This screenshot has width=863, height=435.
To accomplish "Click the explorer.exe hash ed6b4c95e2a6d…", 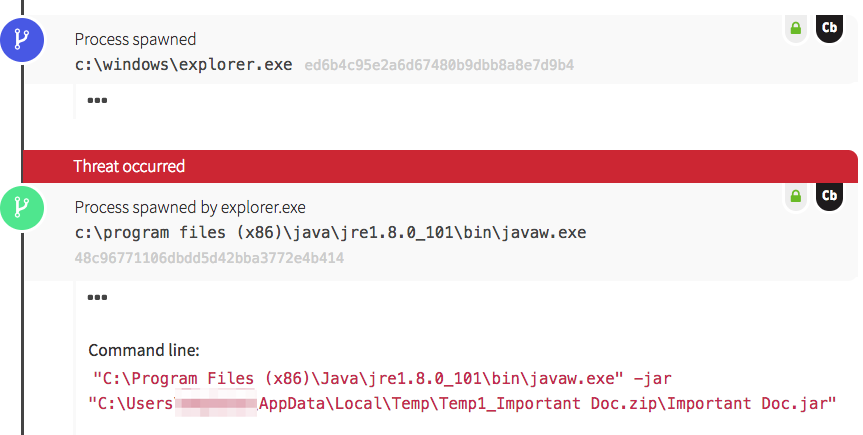I will click(439, 65).
